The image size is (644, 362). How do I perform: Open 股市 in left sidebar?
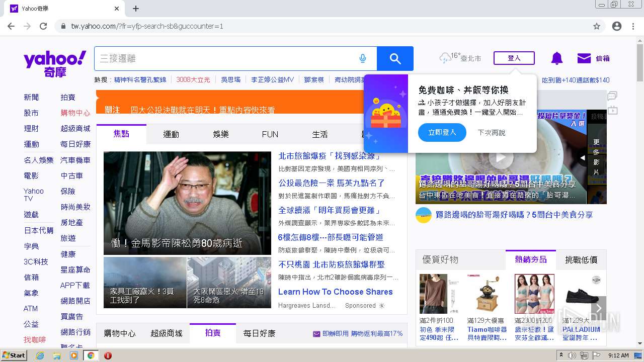click(31, 113)
